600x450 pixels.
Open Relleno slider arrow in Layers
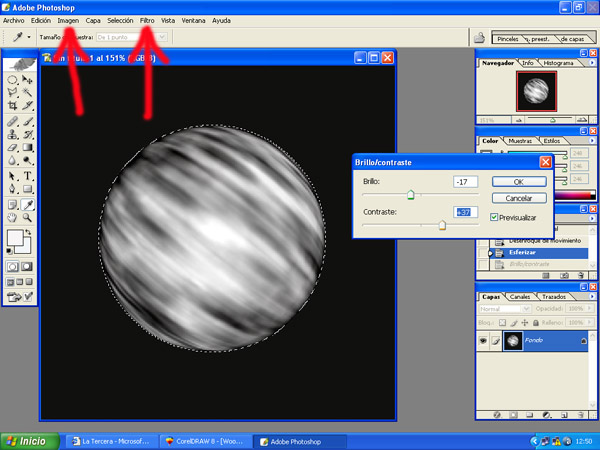(589, 323)
